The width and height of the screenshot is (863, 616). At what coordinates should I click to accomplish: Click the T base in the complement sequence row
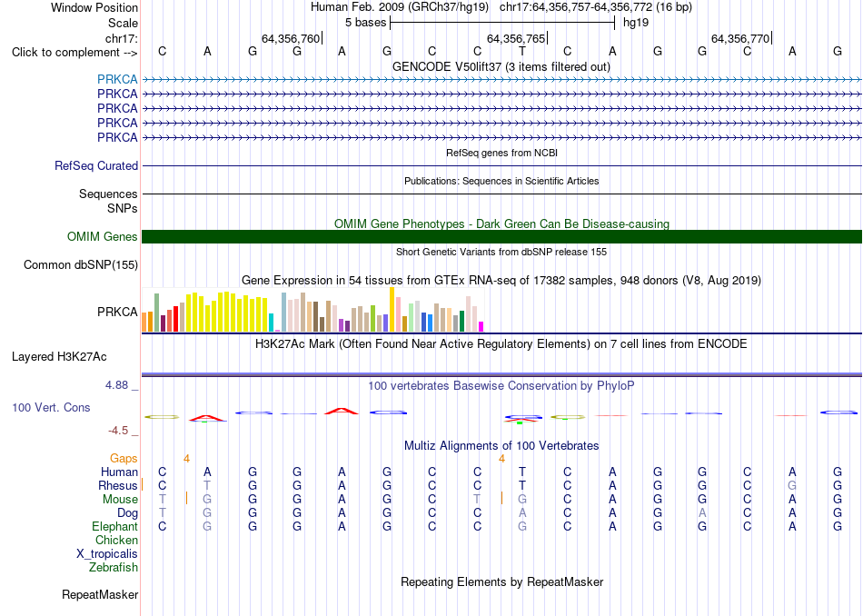pyautogui.click(x=521, y=51)
